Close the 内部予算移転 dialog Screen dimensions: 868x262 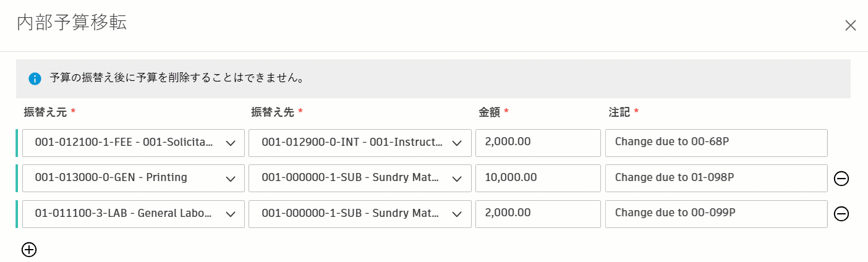coord(851,25)
